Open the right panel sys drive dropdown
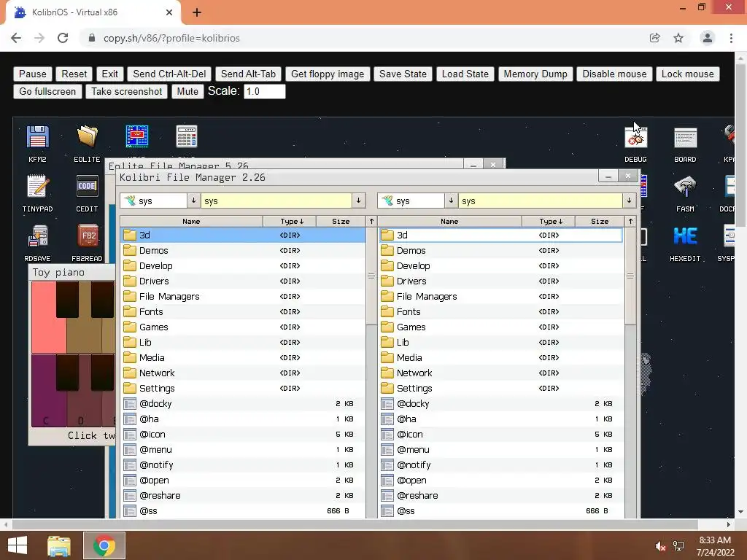The height and width of the screenshot is (560, 747). (451, 201)
